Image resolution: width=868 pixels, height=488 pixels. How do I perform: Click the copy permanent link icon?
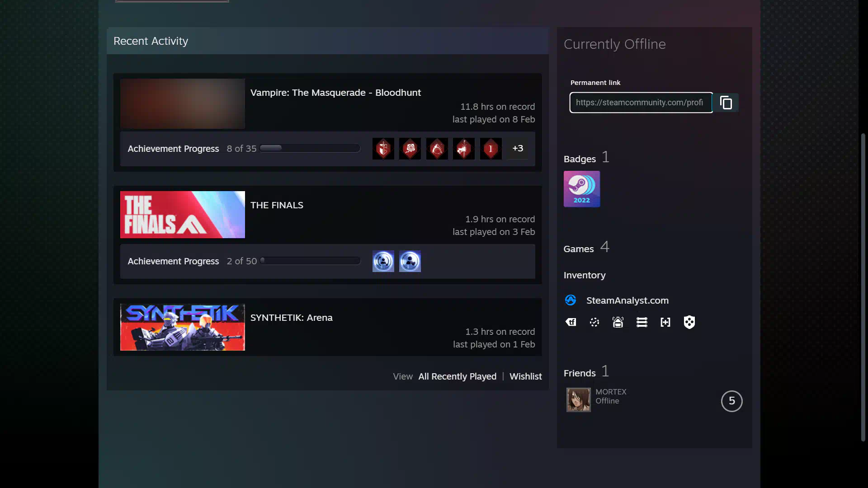(x=726, y=103)
